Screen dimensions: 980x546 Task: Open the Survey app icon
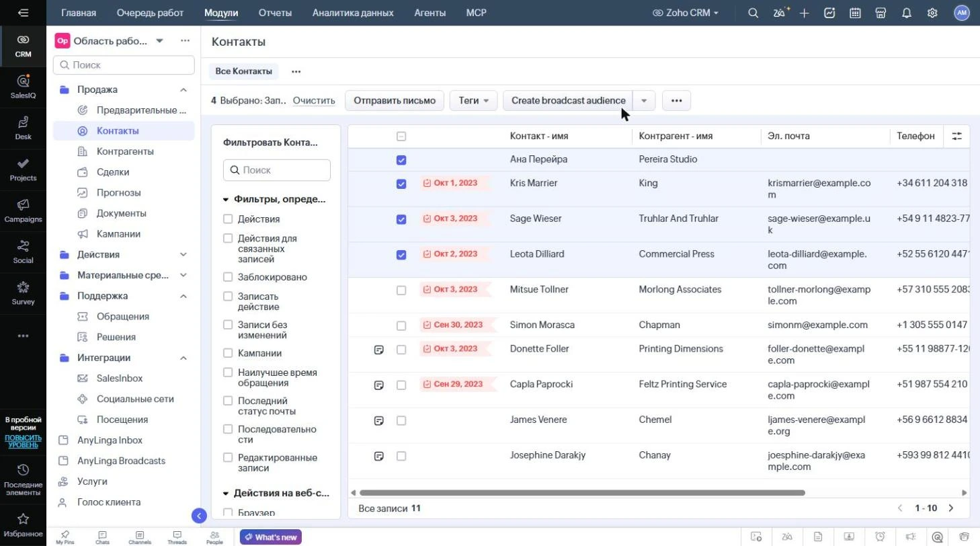[x=23, y=292]
